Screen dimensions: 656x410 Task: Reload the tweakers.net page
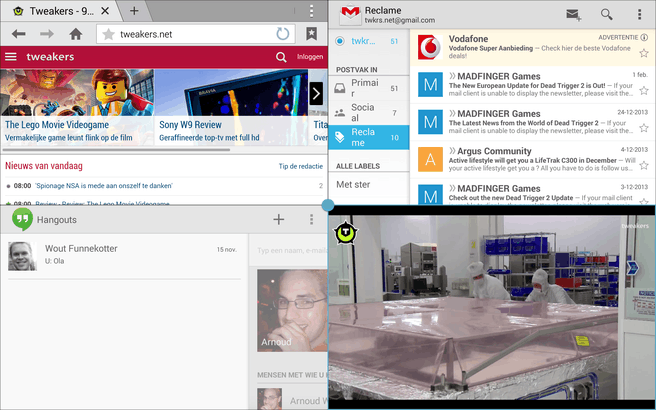point(283,34)
